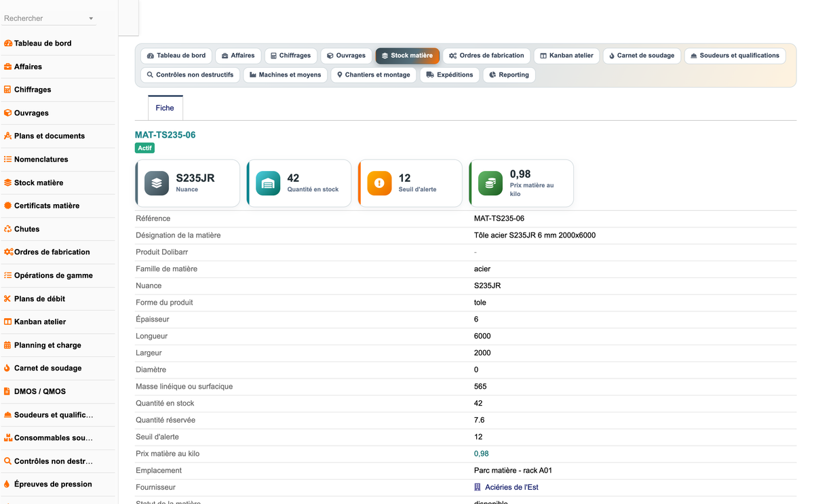
Task: Click the MAT-TS235-06 title reference
Action: [x=165, y=135]
